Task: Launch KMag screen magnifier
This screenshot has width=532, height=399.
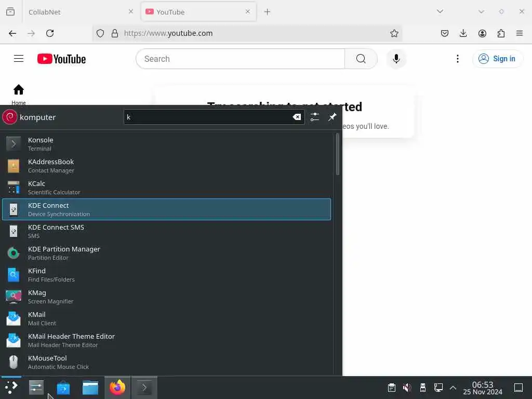Action: 166,297
